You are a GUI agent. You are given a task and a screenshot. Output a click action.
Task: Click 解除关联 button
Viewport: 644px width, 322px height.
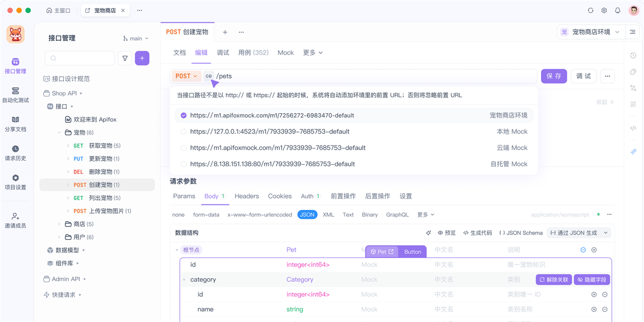(553, 280)
